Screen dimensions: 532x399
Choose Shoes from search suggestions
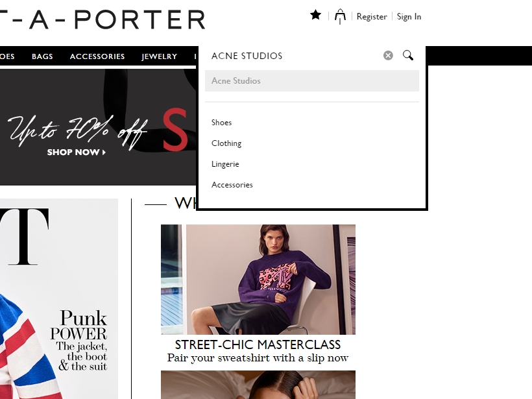(x=221, y=123)
